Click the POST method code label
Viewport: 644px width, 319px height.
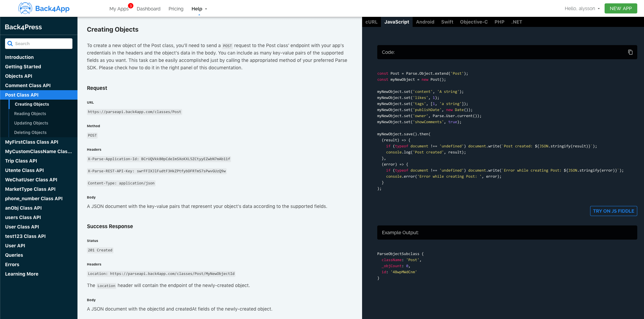click(92, 135)
